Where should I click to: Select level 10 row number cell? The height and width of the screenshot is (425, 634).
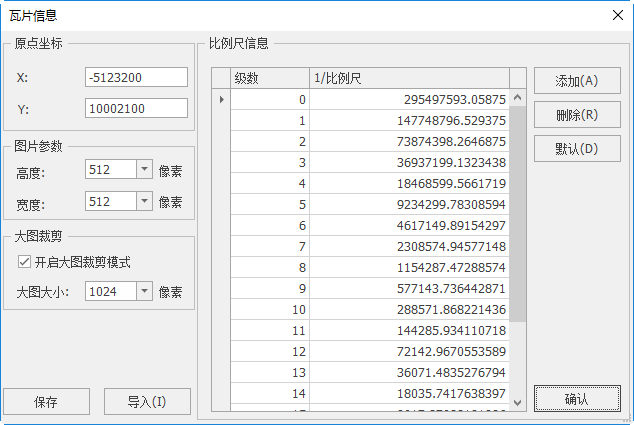(x=270, y=310)
